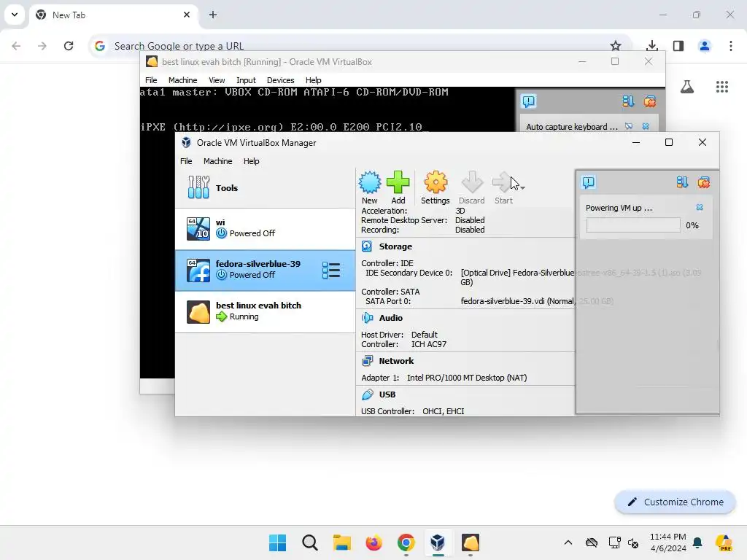Click the Manager notification panel orange clear icon

click(704, 182)
